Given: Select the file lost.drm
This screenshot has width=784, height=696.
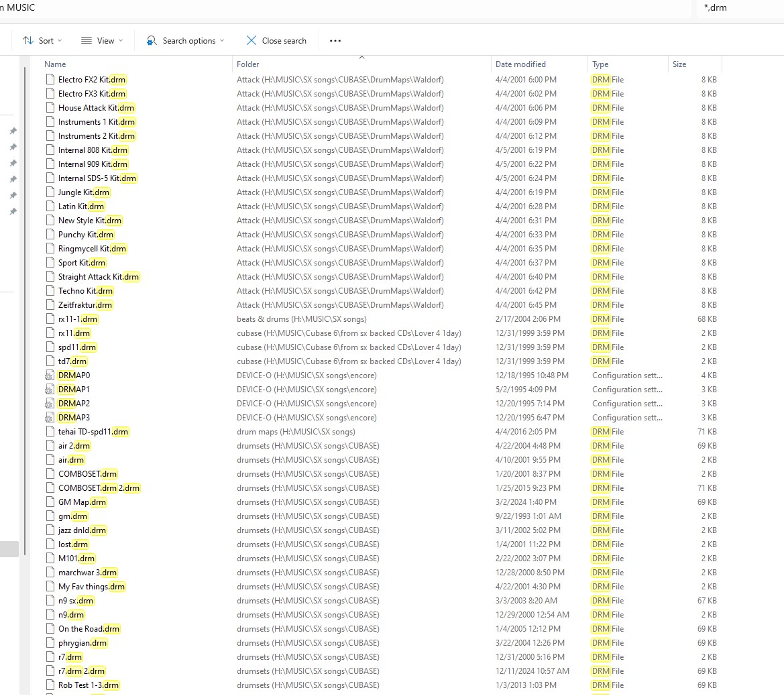Looking at the screenshot, I should click(x=73, y=544).
